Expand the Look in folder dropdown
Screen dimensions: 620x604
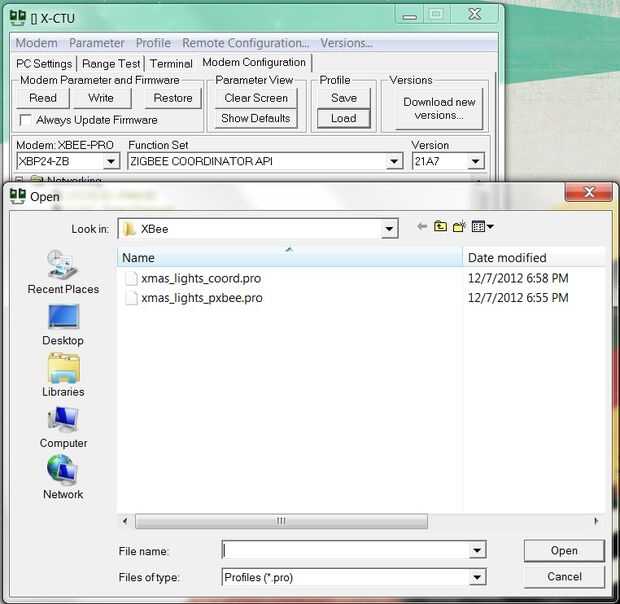(389, 229)
